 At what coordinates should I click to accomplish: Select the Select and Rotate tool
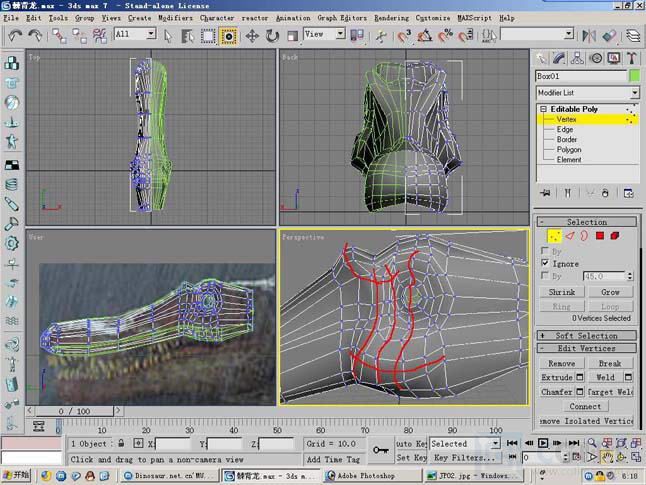pyautogui.click(x=272, y=36)
